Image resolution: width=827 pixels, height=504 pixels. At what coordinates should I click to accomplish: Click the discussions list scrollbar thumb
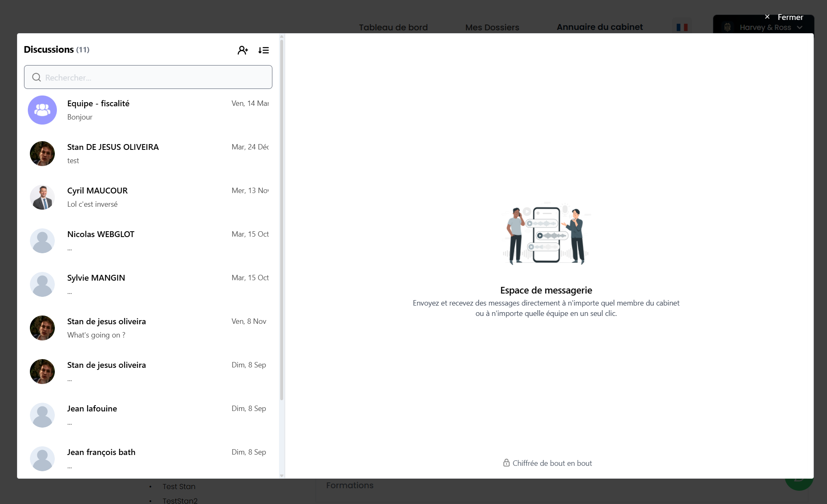(x=282, y=220)
